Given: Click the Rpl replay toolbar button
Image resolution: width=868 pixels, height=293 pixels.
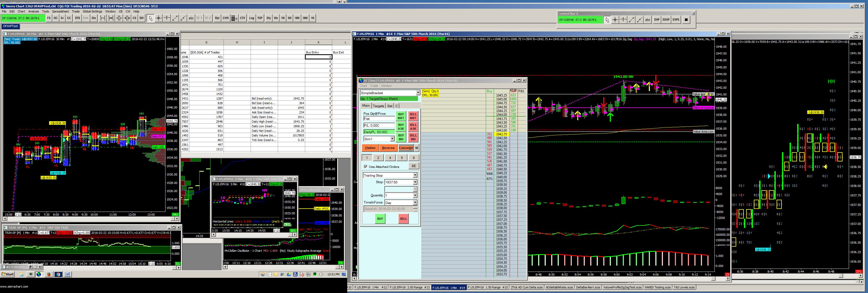Looking at the screenshot, I should coord(217,18).
